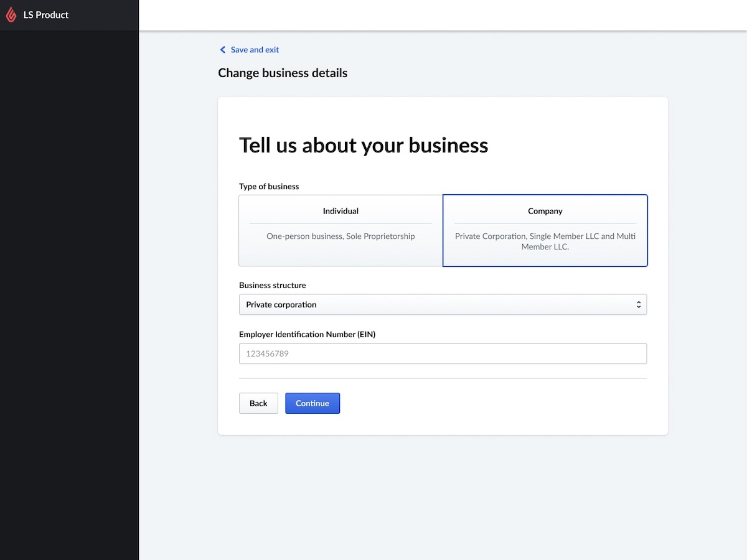Click inside the EIN field showing 123456789 placeholder
This screenshot has height=560, width=747.
tap(443, 353)
